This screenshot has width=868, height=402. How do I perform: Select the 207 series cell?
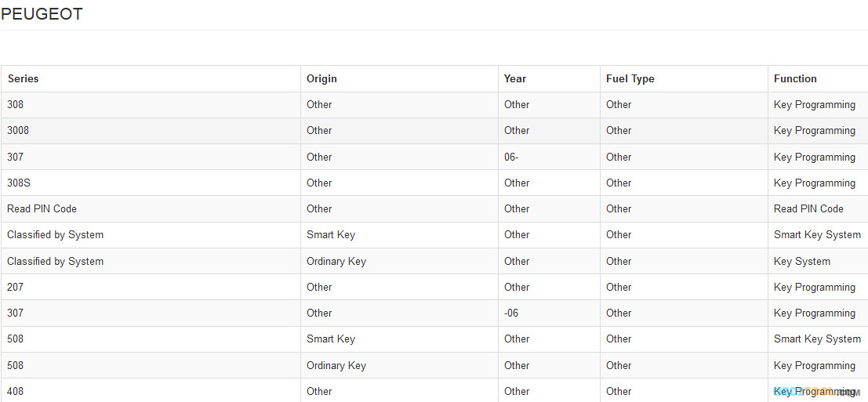(151, 287)
